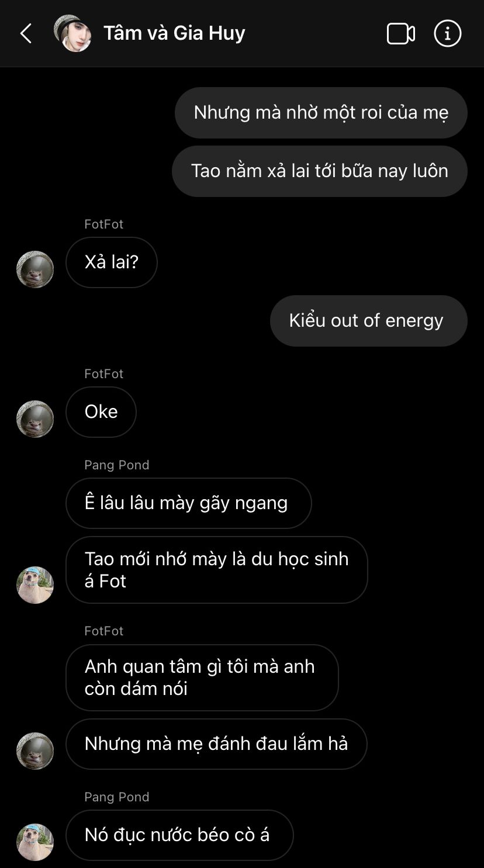Screen dimensions: 484x868
Task: Select the 'Kiểu out of energy' message bubble
Action: click(369, 321)
